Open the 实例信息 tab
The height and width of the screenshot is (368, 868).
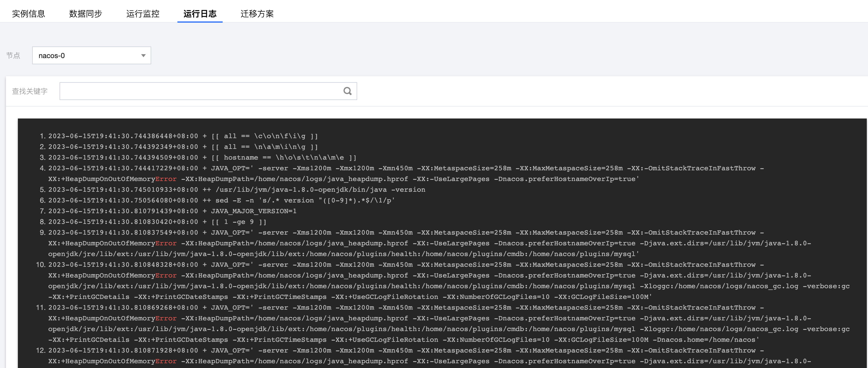tap(29, 14)
